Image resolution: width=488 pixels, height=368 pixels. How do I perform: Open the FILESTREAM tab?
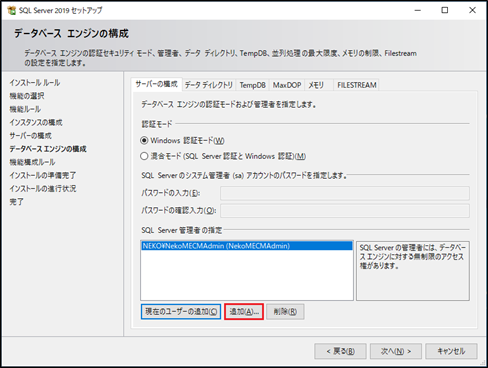(357, 85)
